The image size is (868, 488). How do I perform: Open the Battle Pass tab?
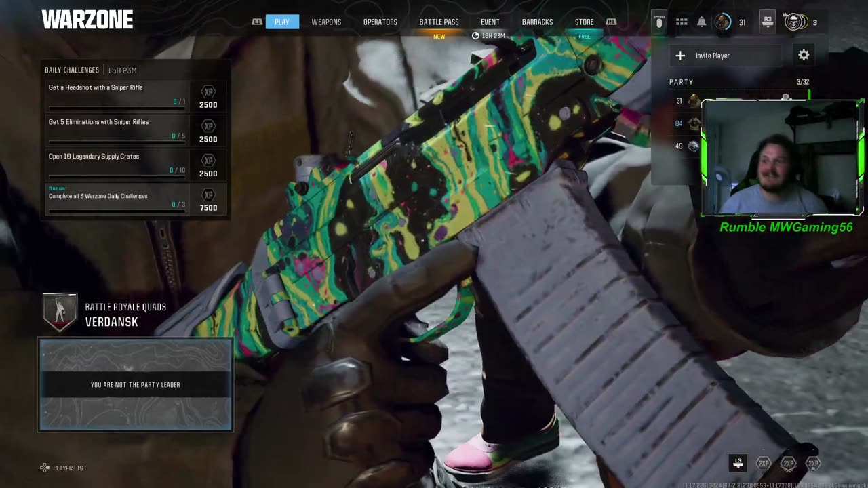point(439,22)
